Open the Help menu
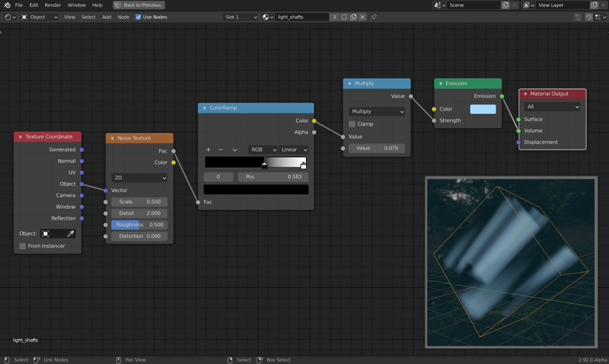Image resolution: width=609 pixels, height=364 pixels. coord(97,5)
